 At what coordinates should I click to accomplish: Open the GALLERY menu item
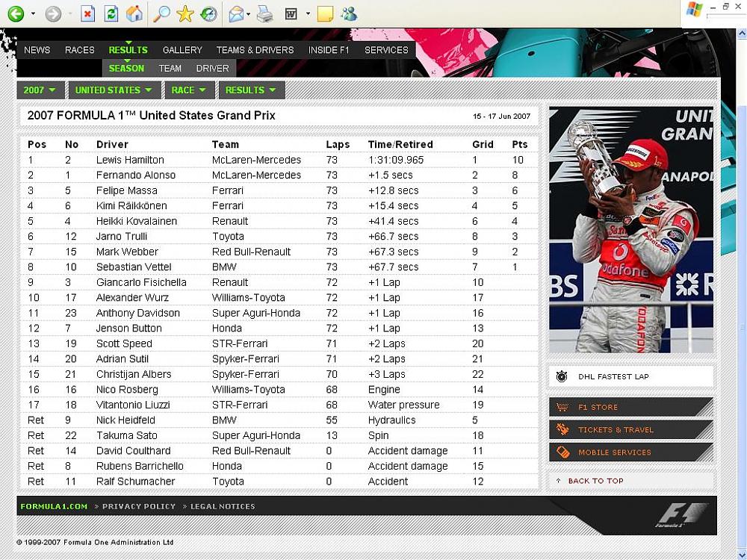[182, 50]
